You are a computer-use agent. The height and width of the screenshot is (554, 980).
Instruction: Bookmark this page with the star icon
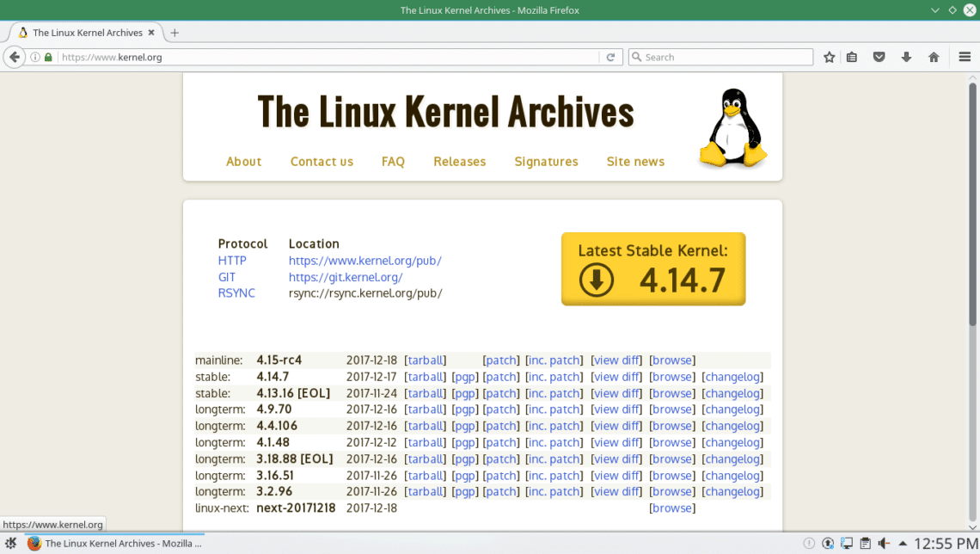tap(829, 57)
